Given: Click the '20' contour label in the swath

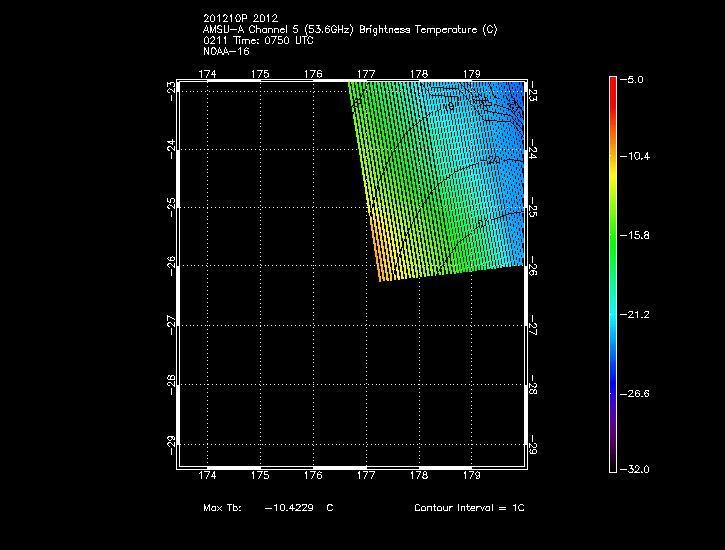Looking at the screenshot, I should coord(492,161).
